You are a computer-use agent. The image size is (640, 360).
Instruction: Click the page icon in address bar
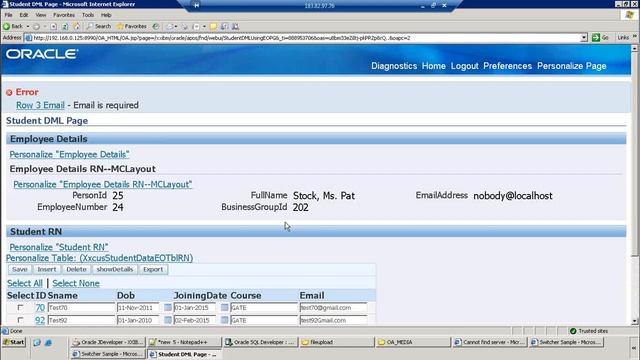click(x=28, y=38)
